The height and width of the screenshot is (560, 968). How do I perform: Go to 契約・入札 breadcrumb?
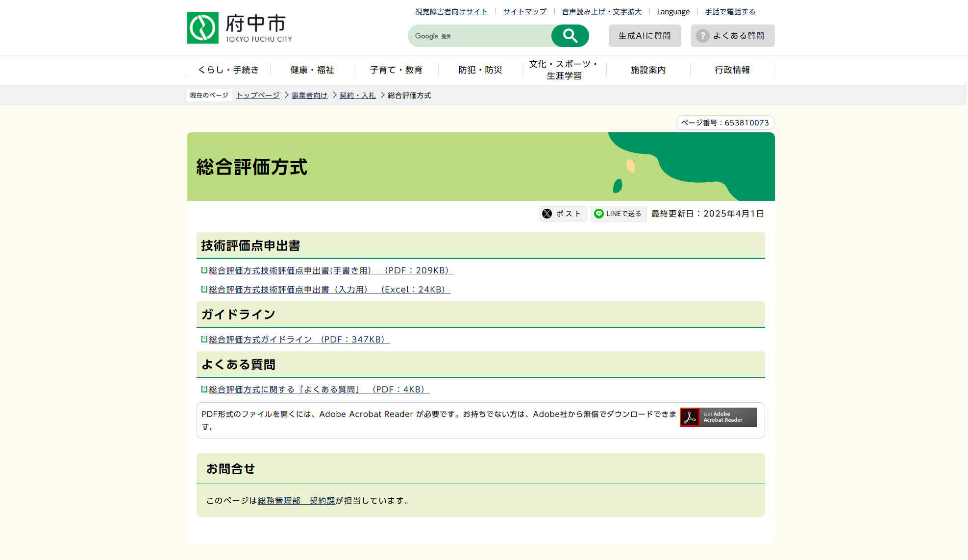357,96
